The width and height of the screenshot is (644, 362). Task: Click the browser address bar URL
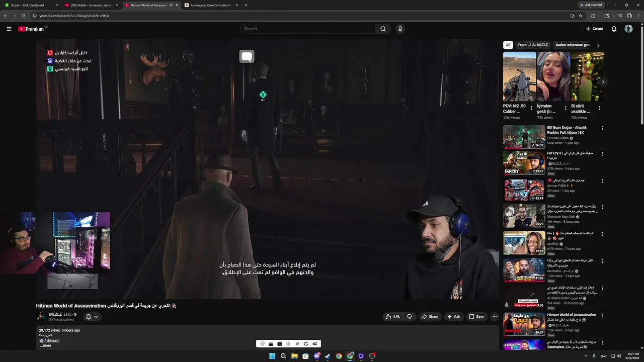74,16
